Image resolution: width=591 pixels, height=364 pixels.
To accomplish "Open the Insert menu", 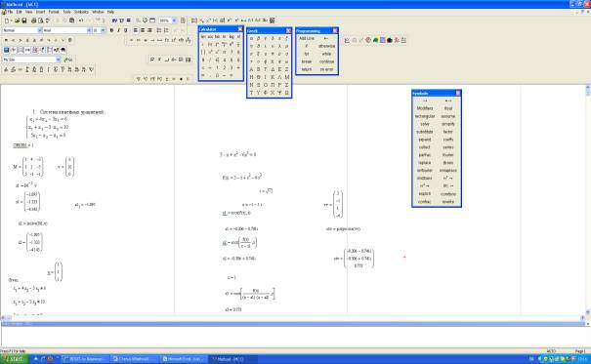I will [40, 12].
